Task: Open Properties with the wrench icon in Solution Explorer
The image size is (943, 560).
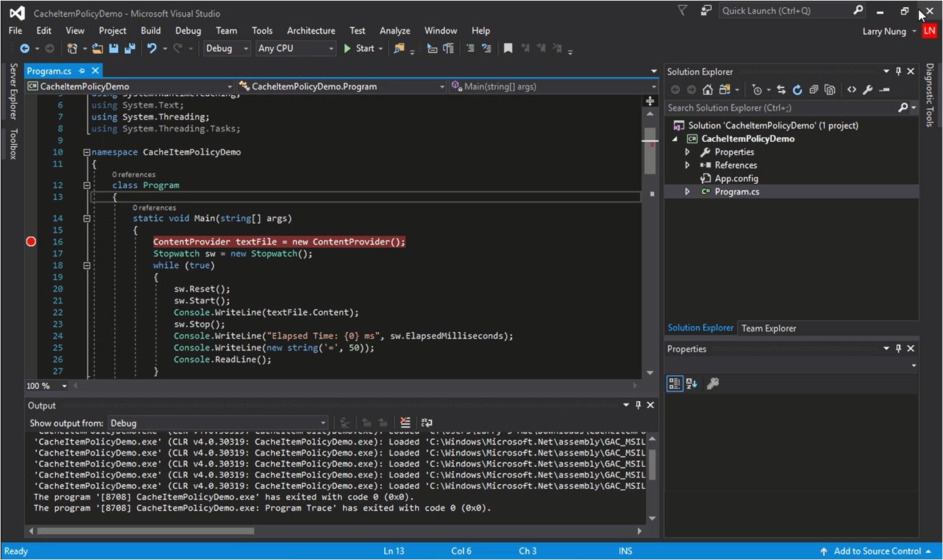Action: 867,90
